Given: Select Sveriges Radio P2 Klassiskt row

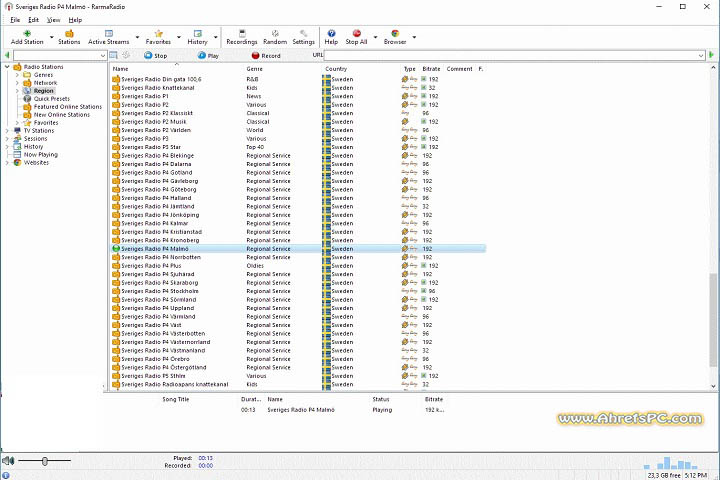Looking at the screenshot, I should pos(298,113).
